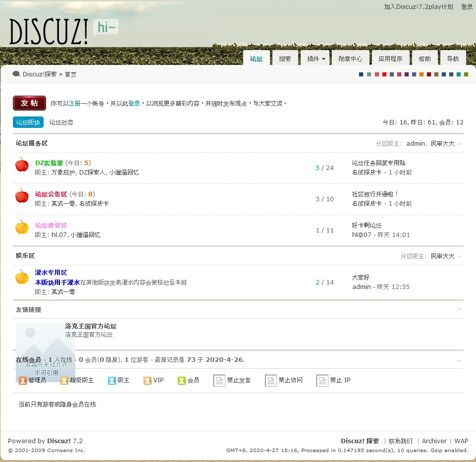Click the 登录 link in the notice text
The image size is (476, 462).
click(x=134, y=103)
